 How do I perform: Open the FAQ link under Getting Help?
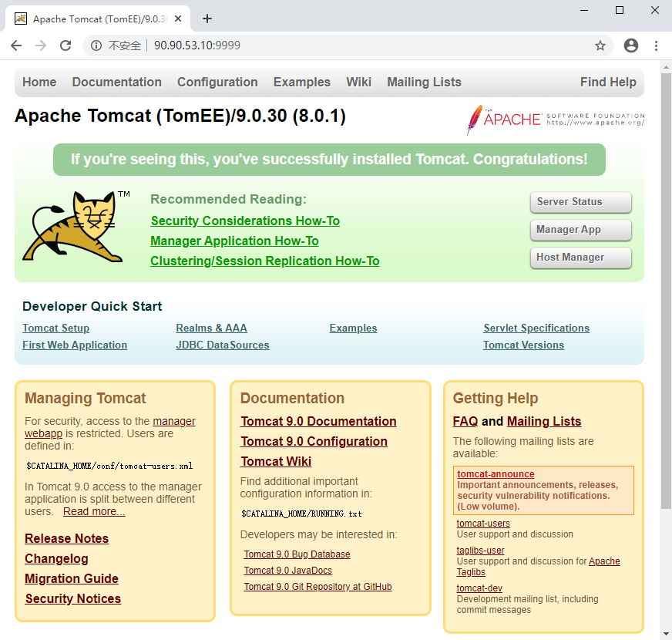pos(465,422)
